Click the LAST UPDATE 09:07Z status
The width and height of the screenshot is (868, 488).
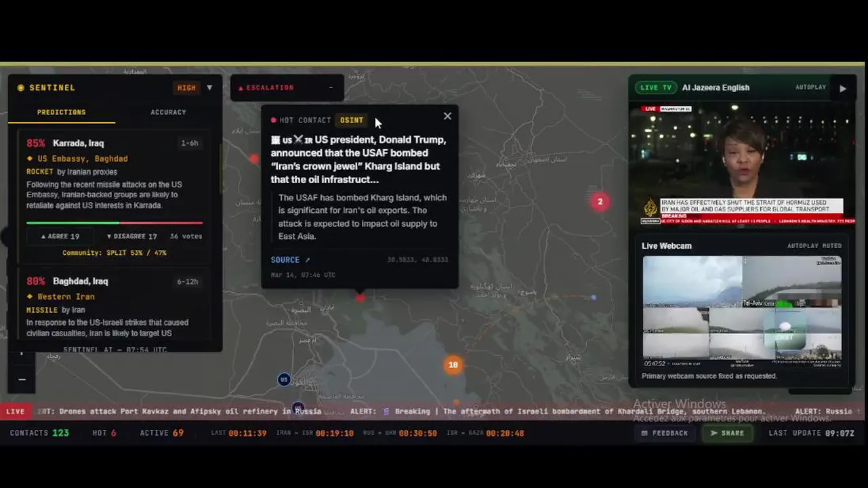812,433
